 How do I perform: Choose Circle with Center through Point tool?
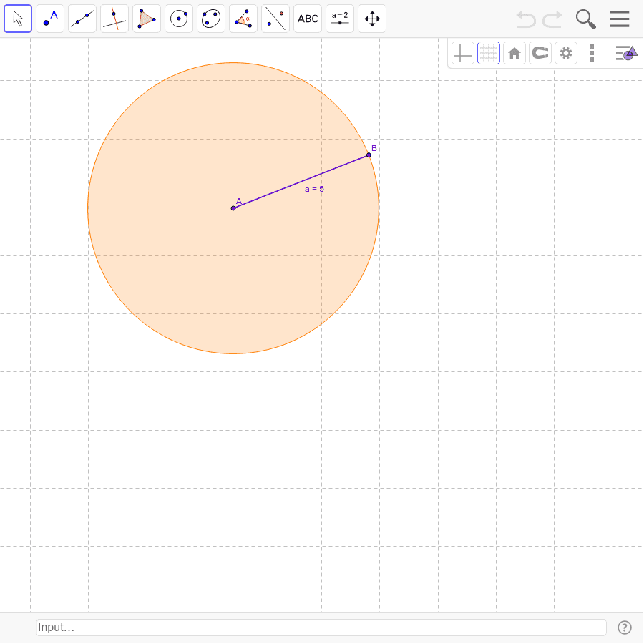coord(179,19)
